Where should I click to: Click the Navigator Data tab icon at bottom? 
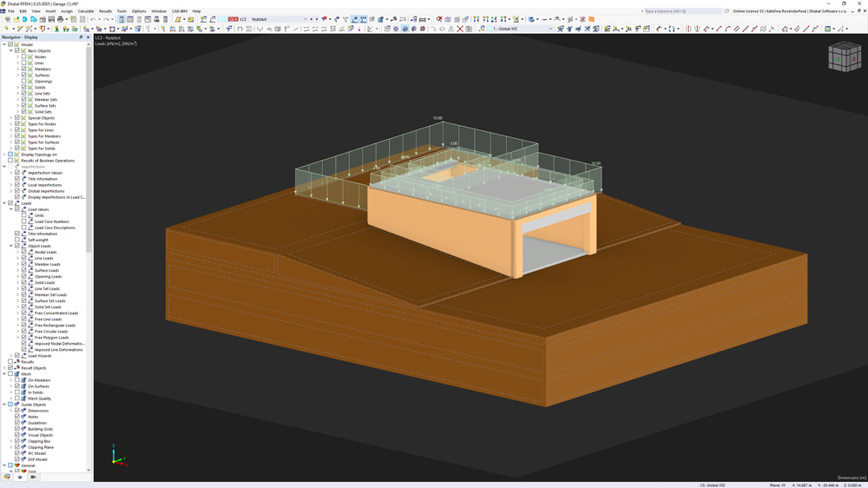pyautogui.click(x=7, y=477)
